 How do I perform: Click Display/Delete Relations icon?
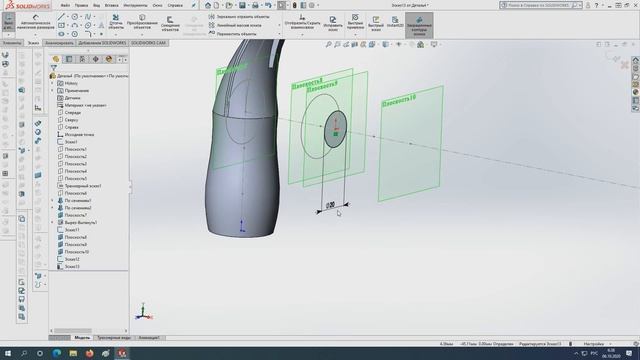tap(302, 21)
